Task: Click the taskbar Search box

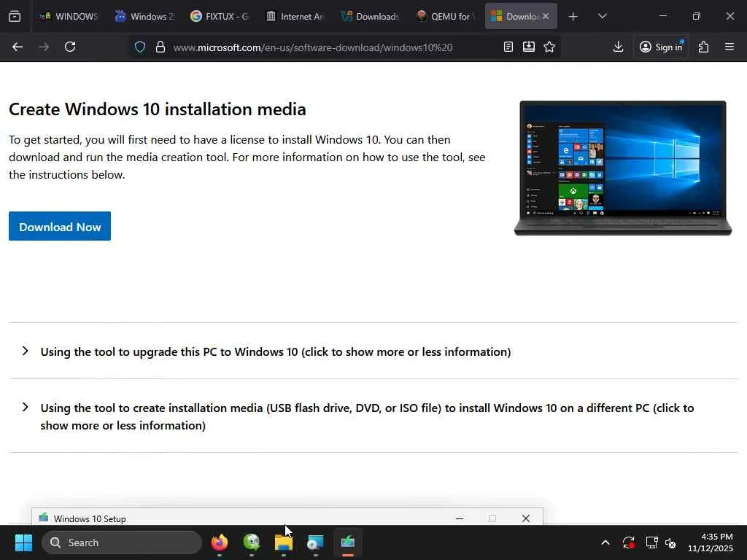Action: coord(122,542)
